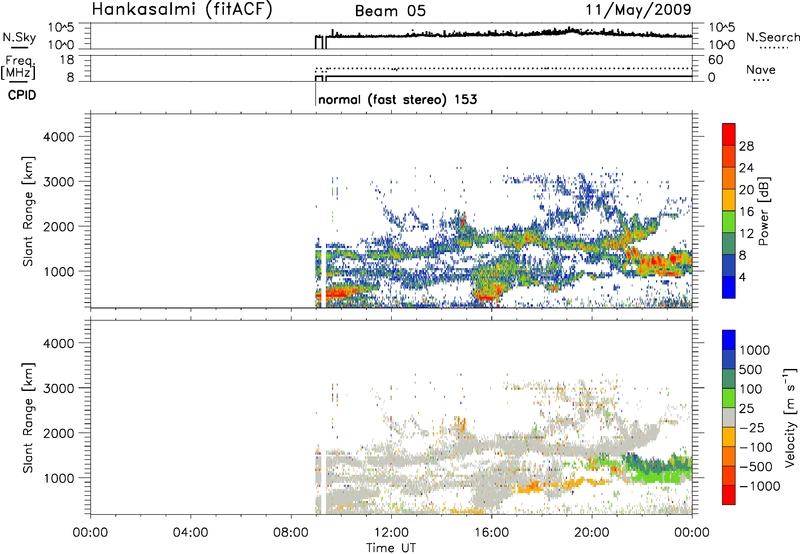Click the -1000 label on velocity colorbar
Viewport: 800px width, 554px height.
pyautogui.click(x=760, y=486)
